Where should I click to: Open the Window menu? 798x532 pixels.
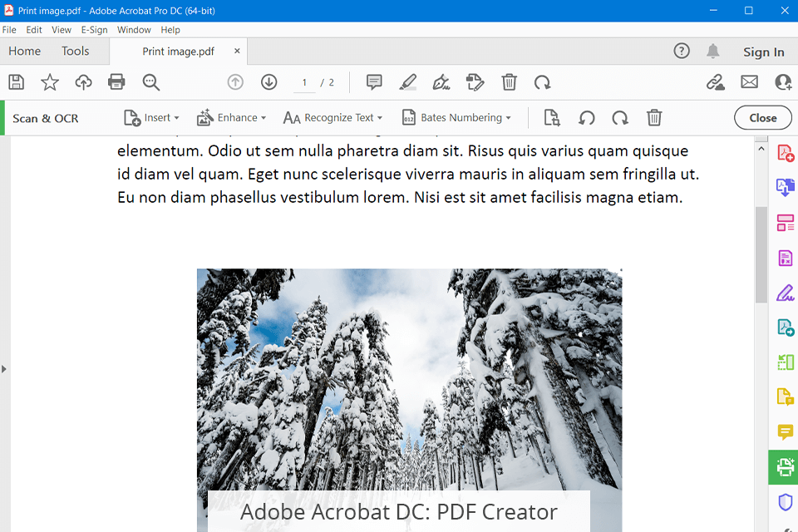(x=134, y=30)
